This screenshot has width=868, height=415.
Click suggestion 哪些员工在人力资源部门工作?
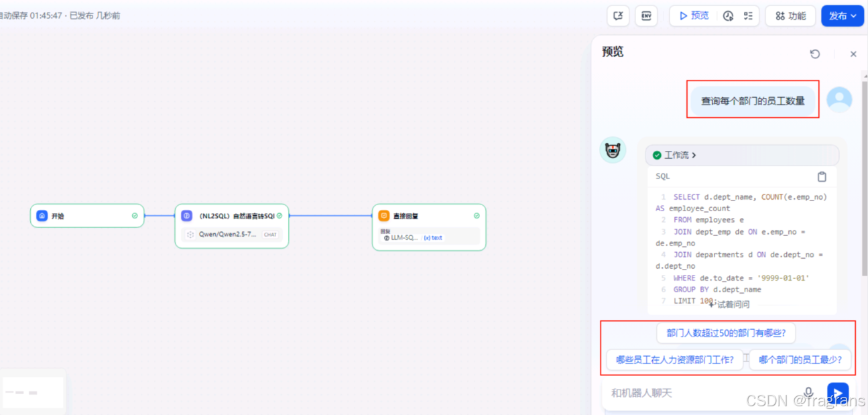pyautogui.click(x=675, y=360)
